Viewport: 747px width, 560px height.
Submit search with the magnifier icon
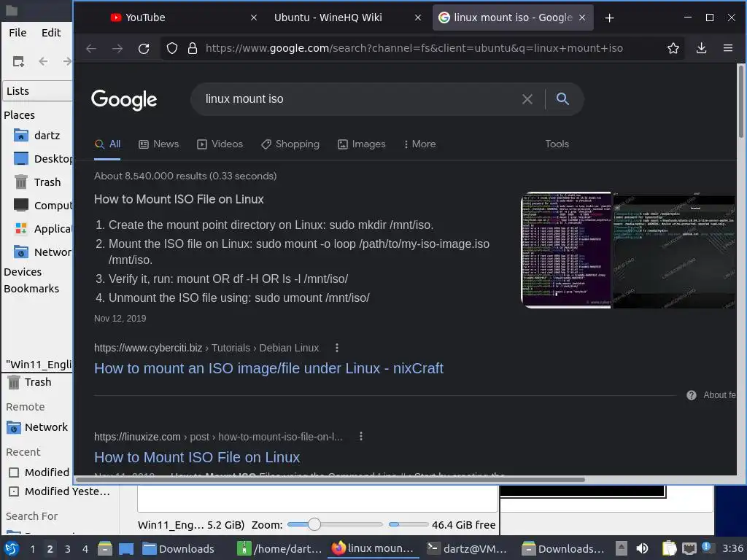(562, 98)
